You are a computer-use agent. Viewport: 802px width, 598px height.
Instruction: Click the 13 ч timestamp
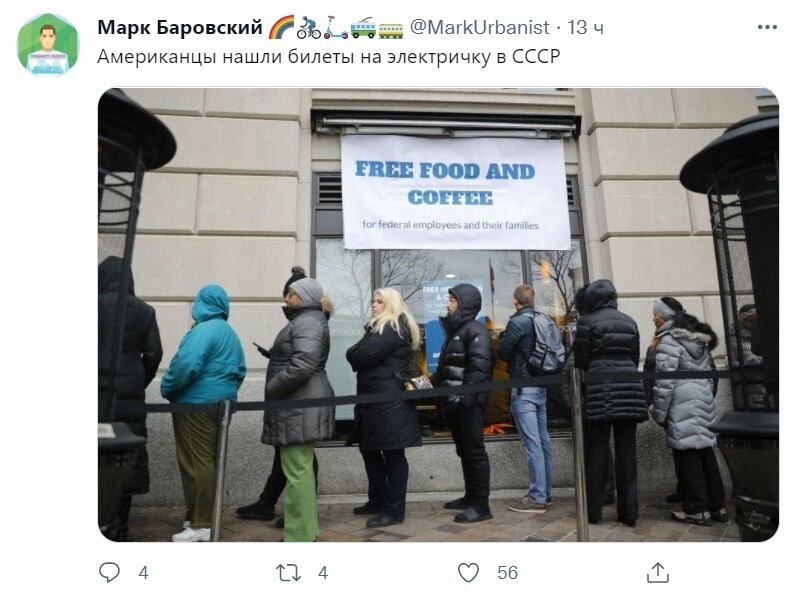point(586,28)
